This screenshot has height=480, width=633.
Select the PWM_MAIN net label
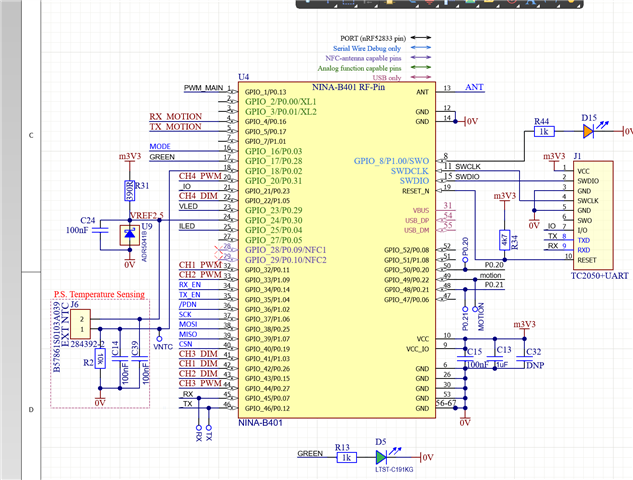click(x=203, y=88)
